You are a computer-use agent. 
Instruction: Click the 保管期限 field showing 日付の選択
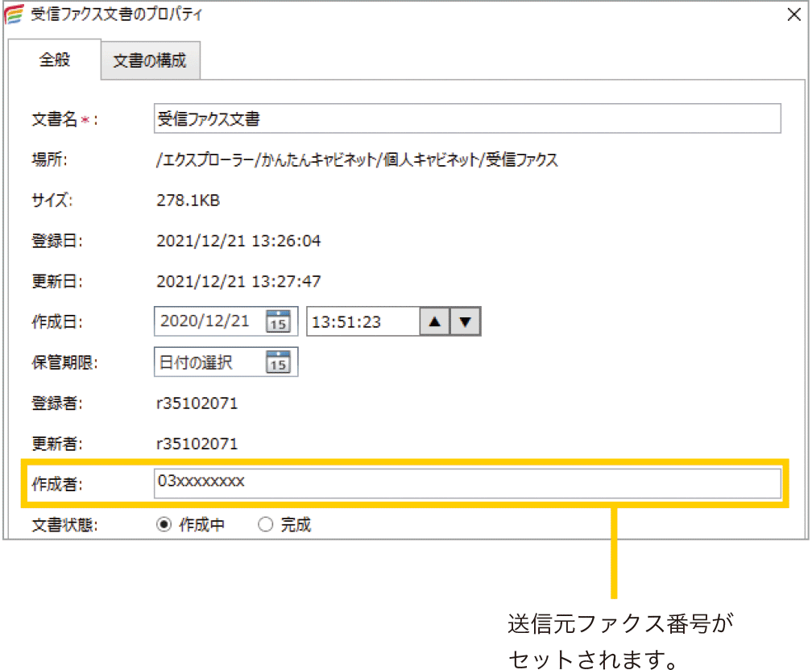point(206,362)
